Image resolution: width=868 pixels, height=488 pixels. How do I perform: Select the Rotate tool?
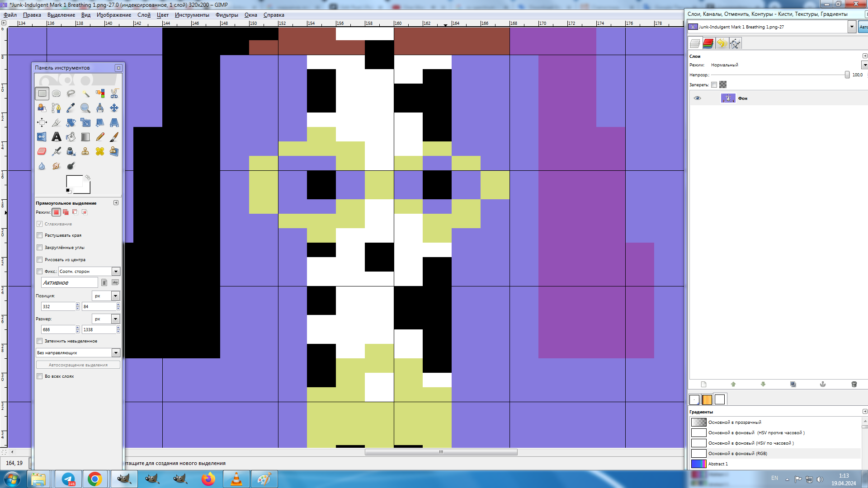coord(71,122)
